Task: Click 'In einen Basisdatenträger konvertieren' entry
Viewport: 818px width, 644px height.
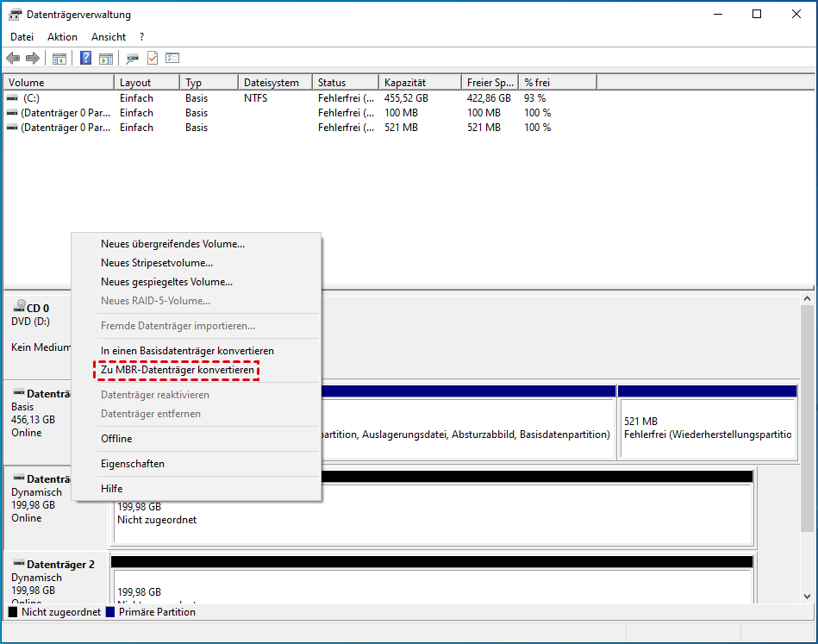Action: (x=187, y=351)
